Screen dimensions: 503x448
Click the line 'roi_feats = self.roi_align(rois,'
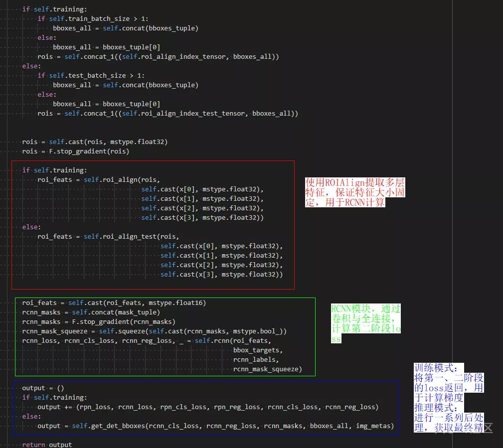(x=99, y=180)
